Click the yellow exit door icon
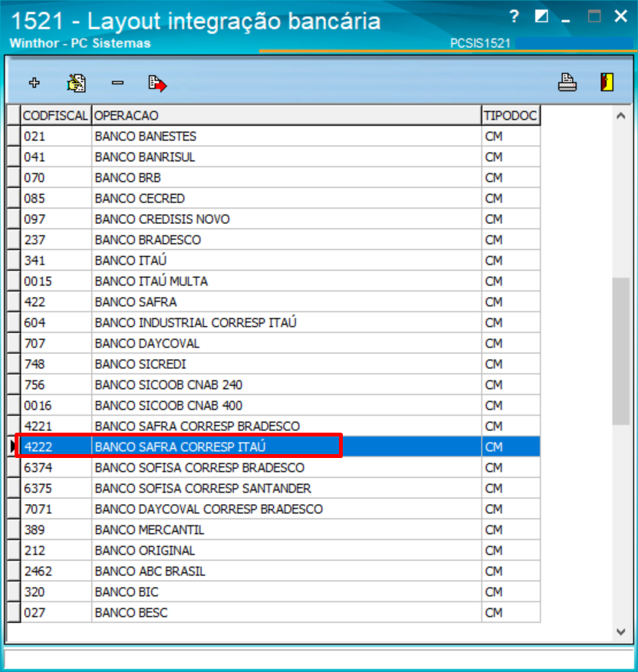The image size is (638, 672). coord(607,82)
